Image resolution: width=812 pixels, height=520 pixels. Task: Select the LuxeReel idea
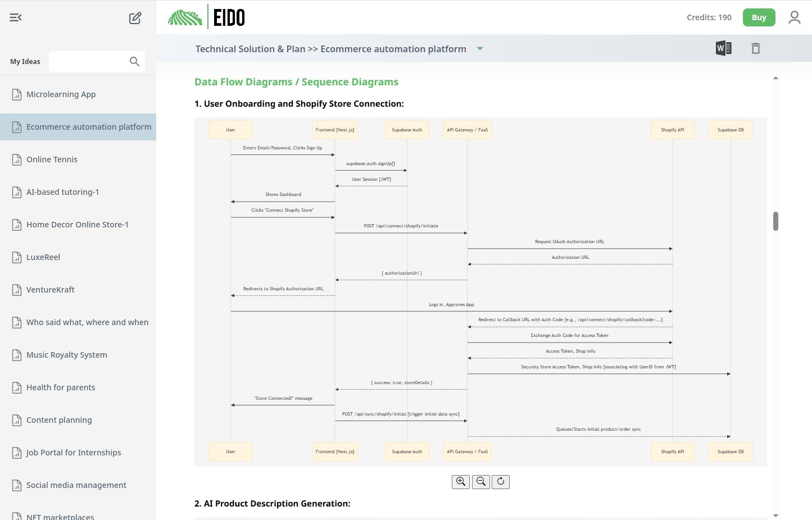coord(43,257)
